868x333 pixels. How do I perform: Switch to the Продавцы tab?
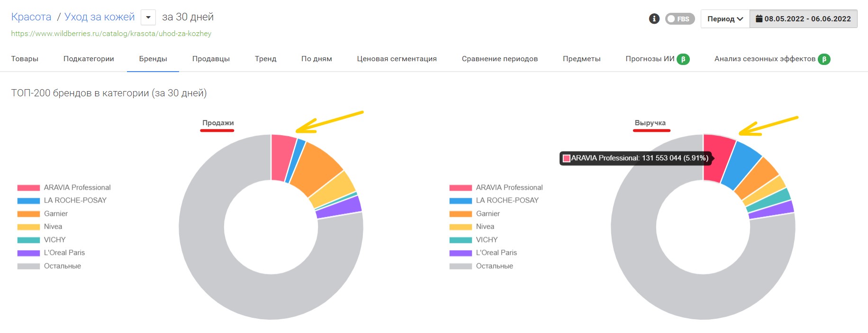(x=211, y=59)
